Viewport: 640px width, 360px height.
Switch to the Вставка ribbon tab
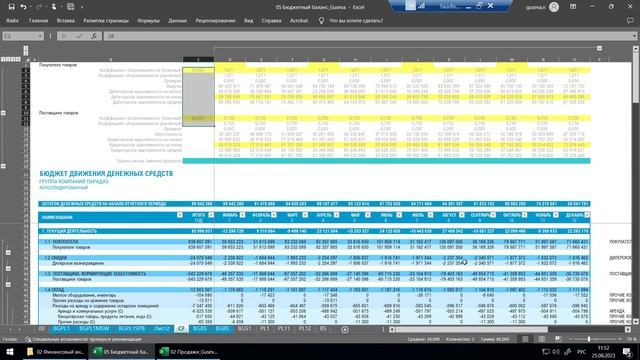click(x=65, y=20)
